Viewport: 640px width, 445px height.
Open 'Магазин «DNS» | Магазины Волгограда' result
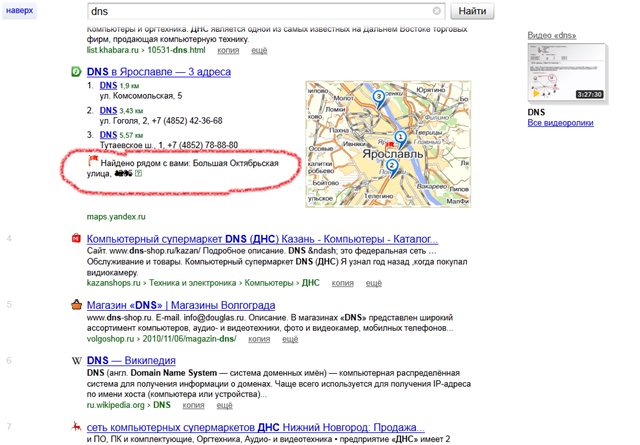click(181, 305)
